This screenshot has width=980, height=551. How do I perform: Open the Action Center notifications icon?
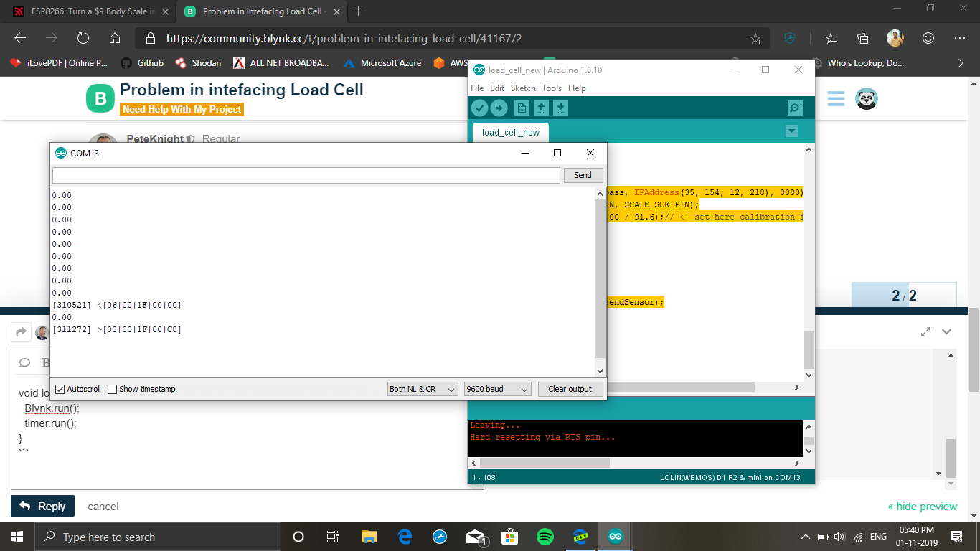pos(956,537)
